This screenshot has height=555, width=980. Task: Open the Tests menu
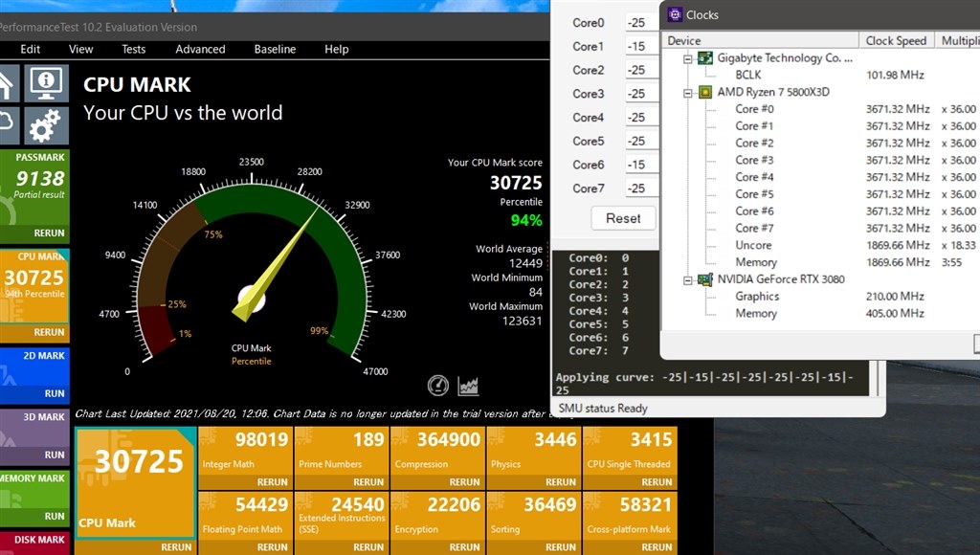pos(133,50)
